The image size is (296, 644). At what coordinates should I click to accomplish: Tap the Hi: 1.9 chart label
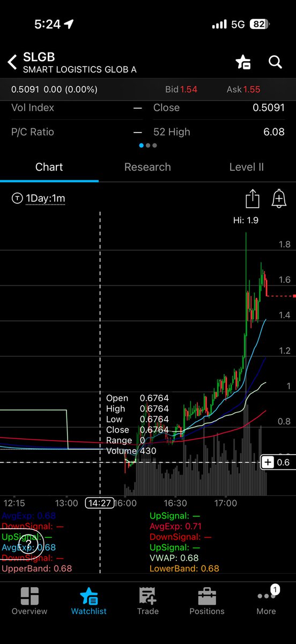click(x=246, y=220)
